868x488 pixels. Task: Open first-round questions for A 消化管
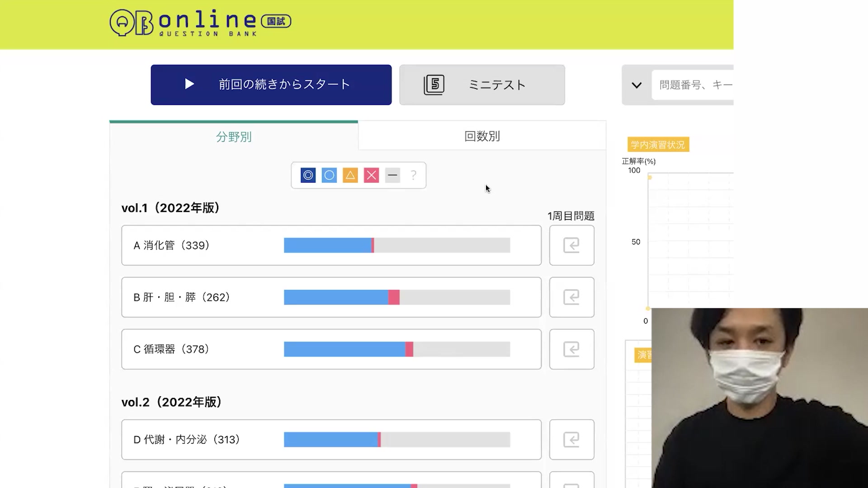tap(571, 245)
